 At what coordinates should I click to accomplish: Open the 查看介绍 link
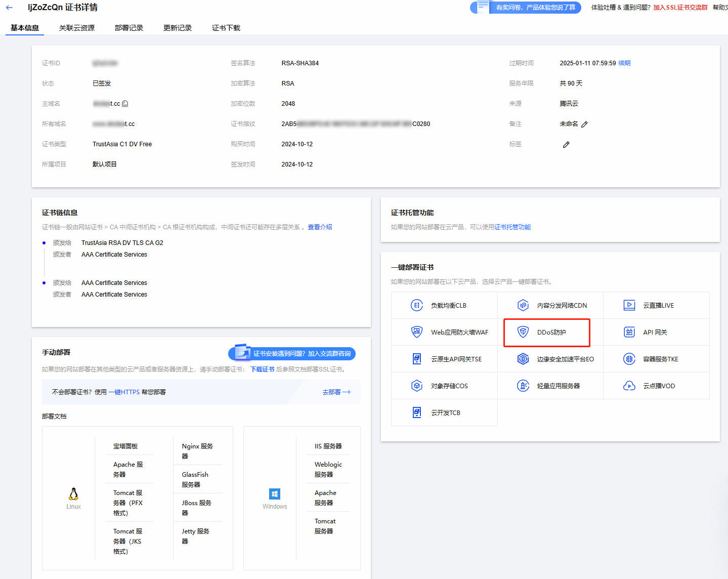pyautogui.click(x=320, y=227)
